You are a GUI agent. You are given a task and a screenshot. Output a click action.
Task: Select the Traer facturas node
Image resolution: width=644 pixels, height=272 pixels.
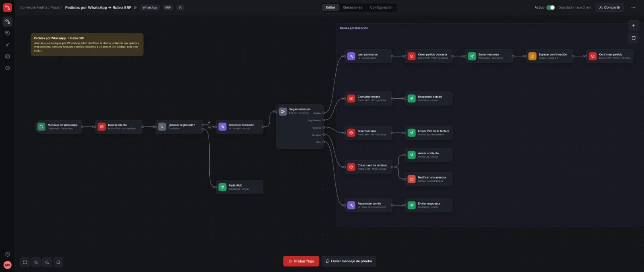tap(368, 133)
